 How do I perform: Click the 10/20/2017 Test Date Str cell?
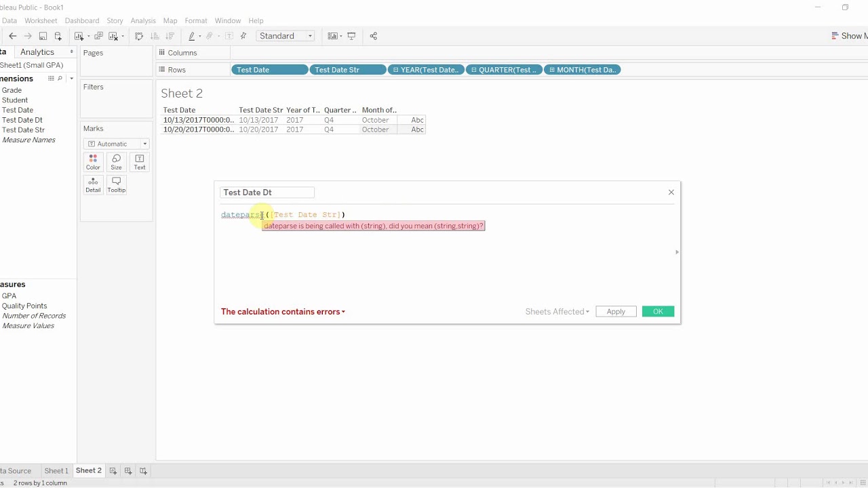[258, 129]
